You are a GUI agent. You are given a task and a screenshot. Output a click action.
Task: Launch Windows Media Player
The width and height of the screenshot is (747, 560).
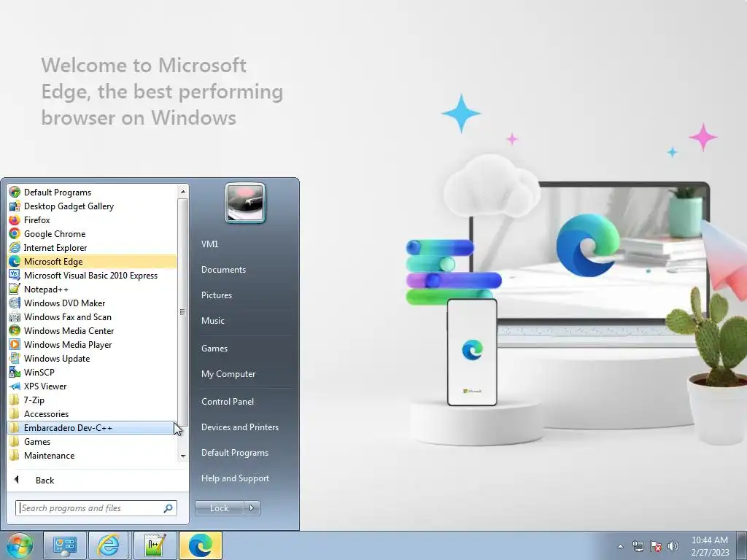[x=92, y=344]
